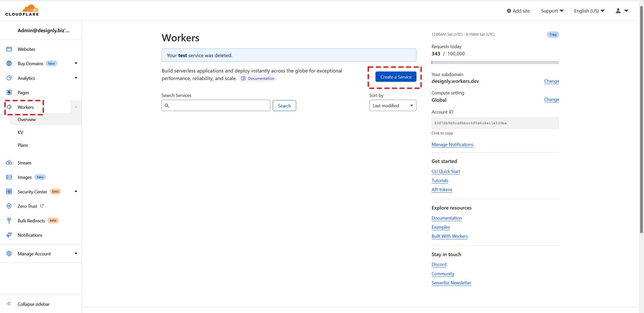This screenshot has height=313, width=644.
Task: Open the Websites section
Action: pyautogui.click(x=27, y=49)
